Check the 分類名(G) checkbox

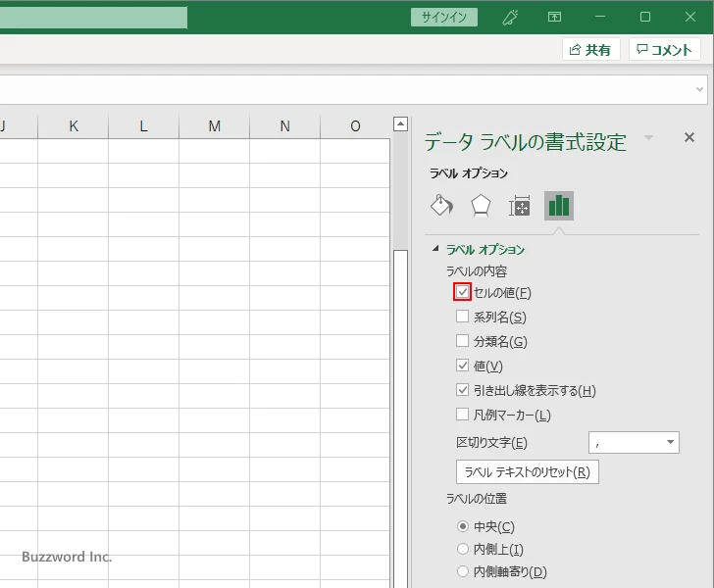pyautogui.click(x=462, y=341)
